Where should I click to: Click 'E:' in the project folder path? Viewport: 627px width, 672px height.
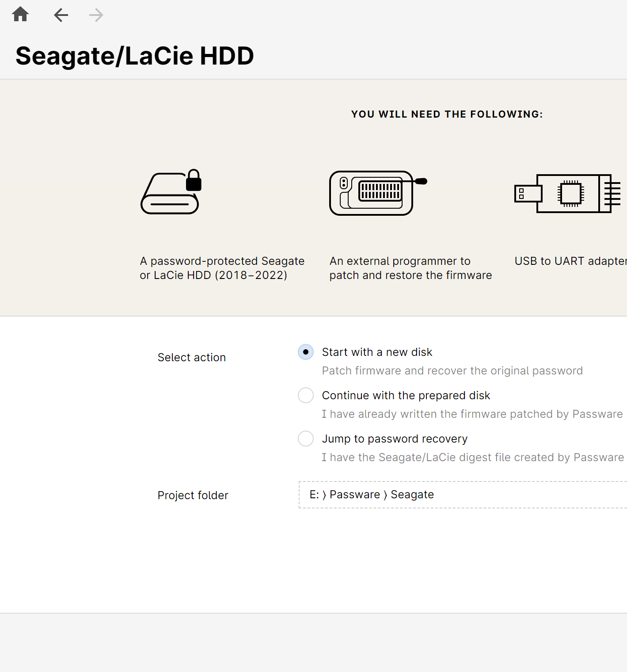(x=314, y=494)
